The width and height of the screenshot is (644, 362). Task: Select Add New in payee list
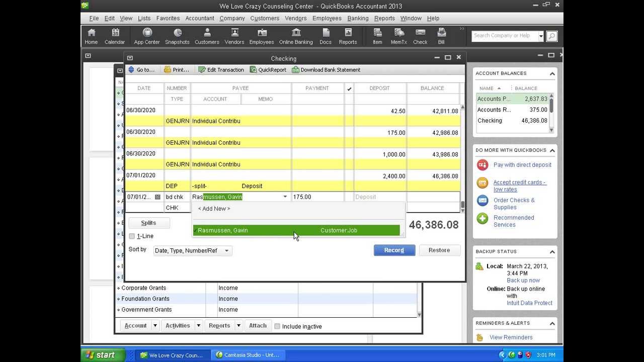214,209
